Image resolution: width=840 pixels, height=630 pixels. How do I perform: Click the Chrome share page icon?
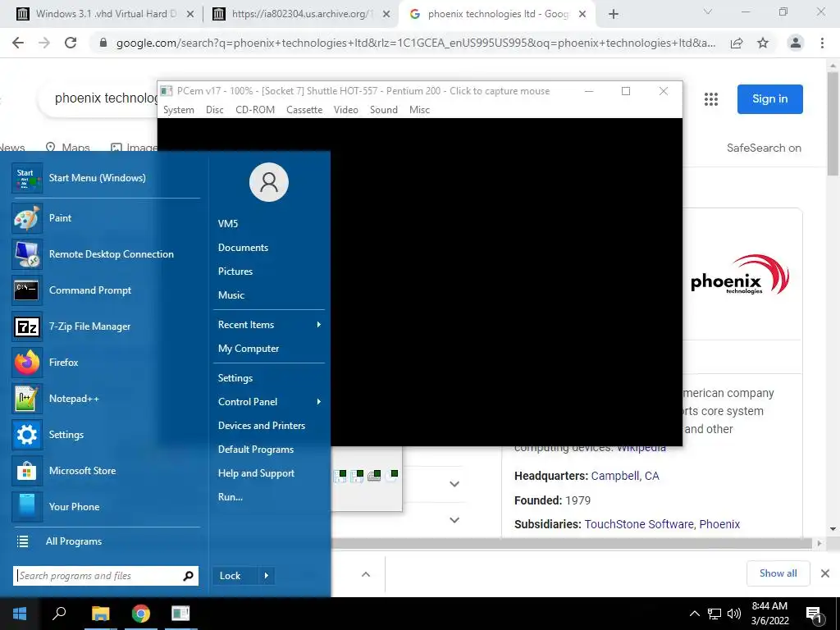point(737,43)
